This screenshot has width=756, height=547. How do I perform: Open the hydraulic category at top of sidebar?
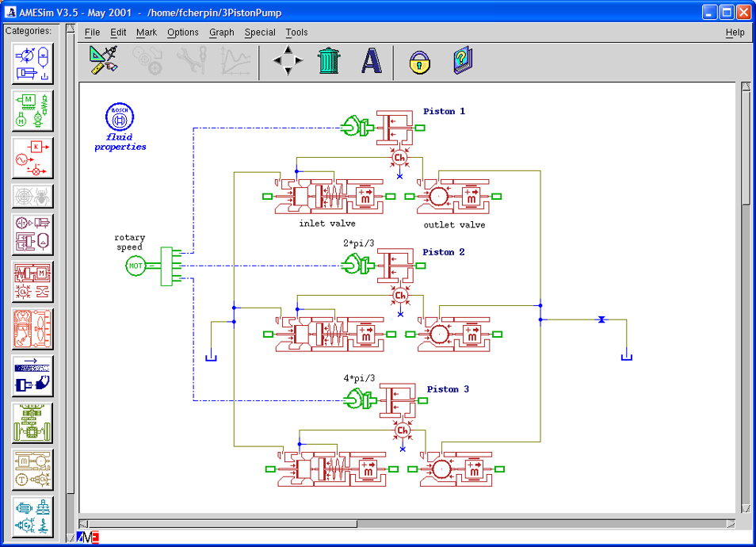point(32,63)
